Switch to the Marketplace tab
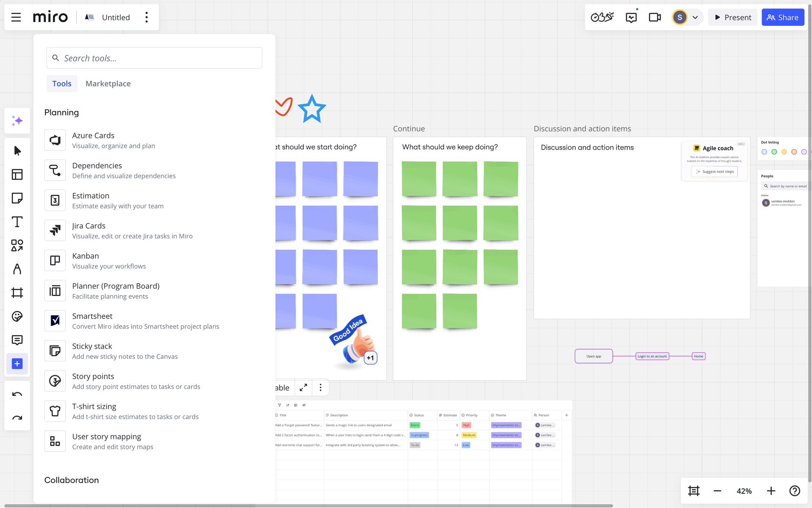 (108, 84)
